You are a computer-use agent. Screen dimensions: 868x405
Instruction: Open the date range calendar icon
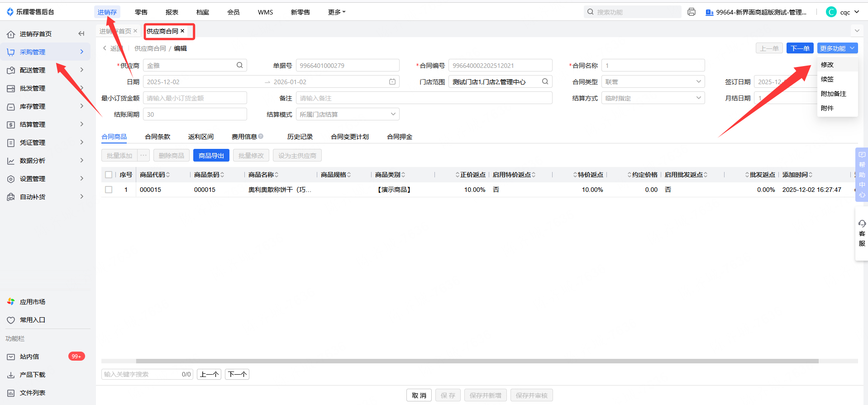[x=392, y=82]
